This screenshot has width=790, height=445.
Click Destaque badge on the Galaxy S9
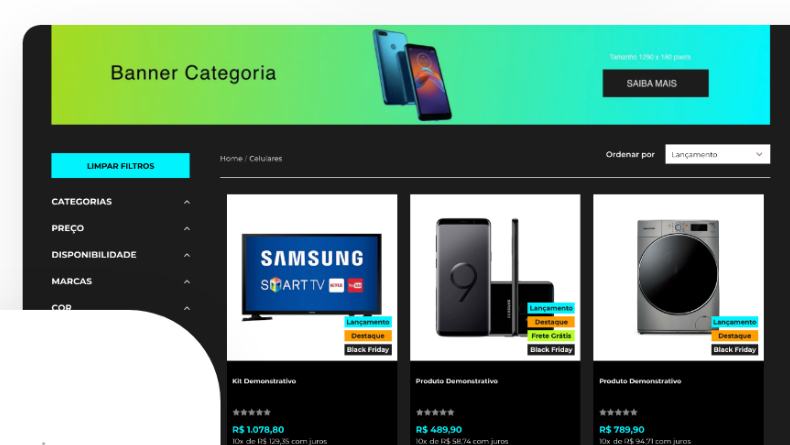[x=551, y=322]
